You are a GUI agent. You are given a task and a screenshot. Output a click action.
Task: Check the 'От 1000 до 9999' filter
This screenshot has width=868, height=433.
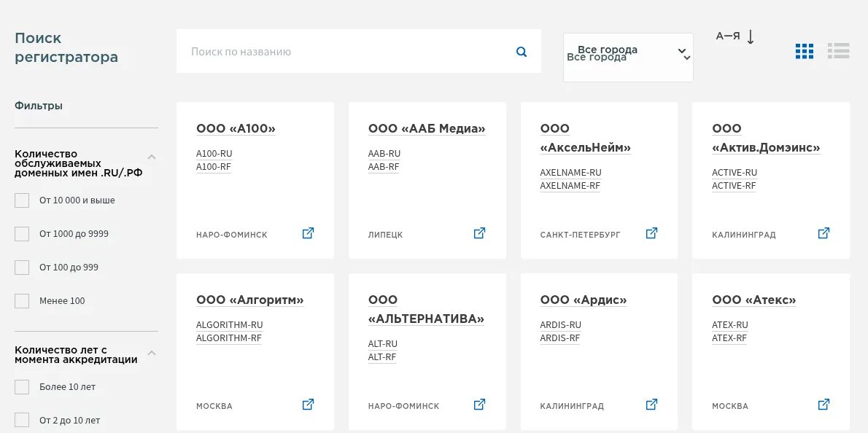tap(22, 234)
